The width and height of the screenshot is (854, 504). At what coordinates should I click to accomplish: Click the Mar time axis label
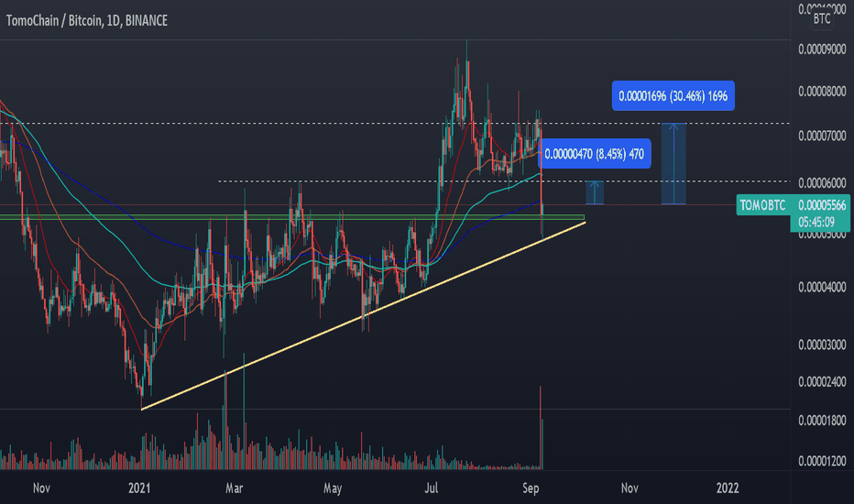coord(235,488)
